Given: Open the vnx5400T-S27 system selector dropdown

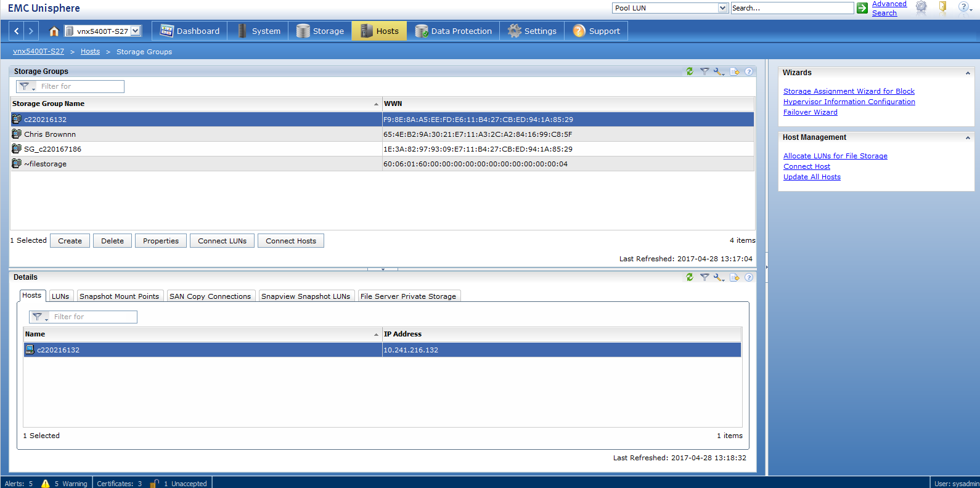Looking at the screenshot, I should click(x=136, y=31).
